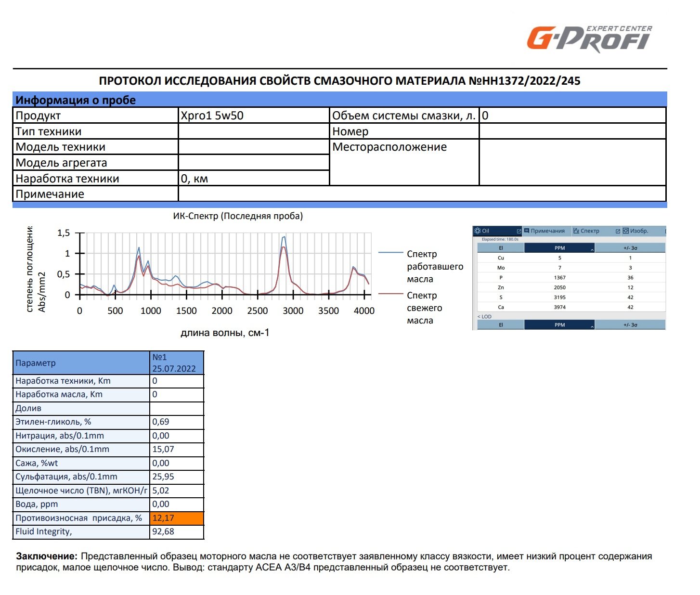Click the bold 'Заключение:' heading
Screen dimensions: 700x595
point(47,556)
